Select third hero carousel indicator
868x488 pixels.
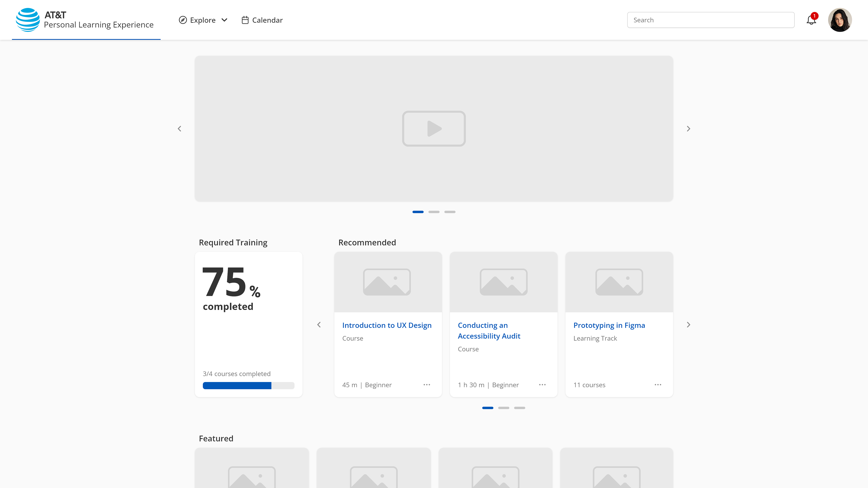click(450, 212)
